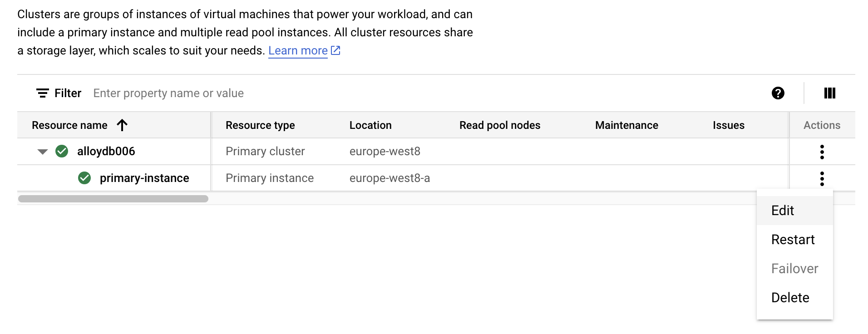Click the Resource type column header
Viewport: 868px width, 334px height.
coord(260,125)
